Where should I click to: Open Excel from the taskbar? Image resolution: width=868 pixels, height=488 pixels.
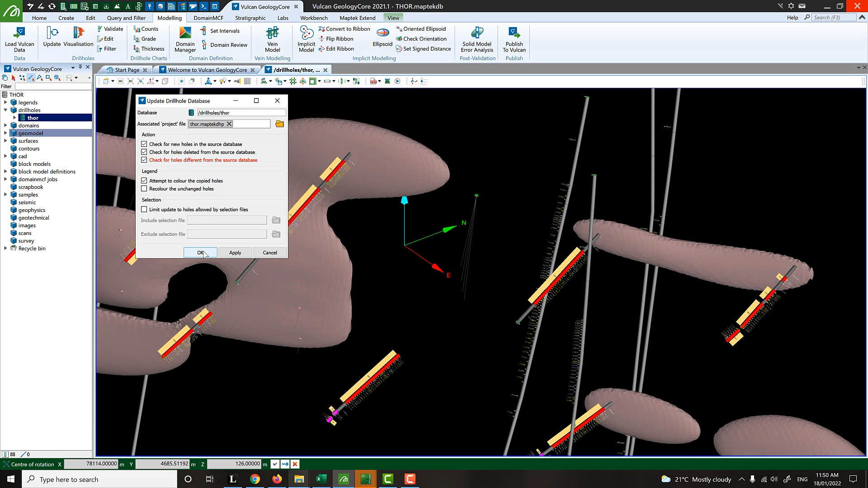321,479
